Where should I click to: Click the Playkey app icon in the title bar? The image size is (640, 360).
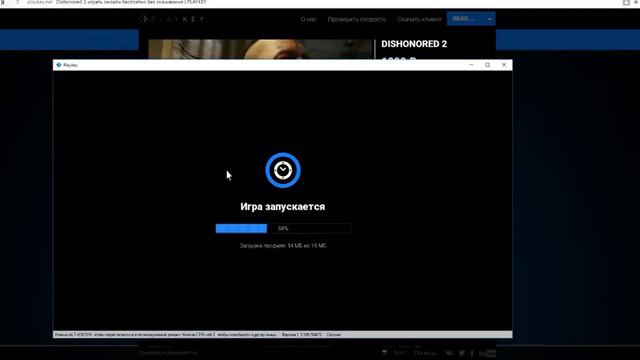pos(59,65)
